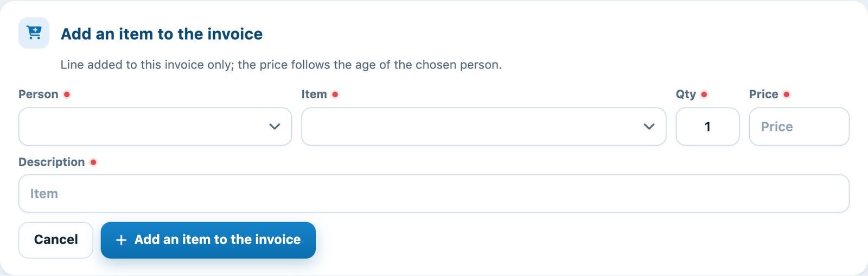868x276 pixels.
Task: Expand the Item dropdown chevron
Action: [649, 127]
